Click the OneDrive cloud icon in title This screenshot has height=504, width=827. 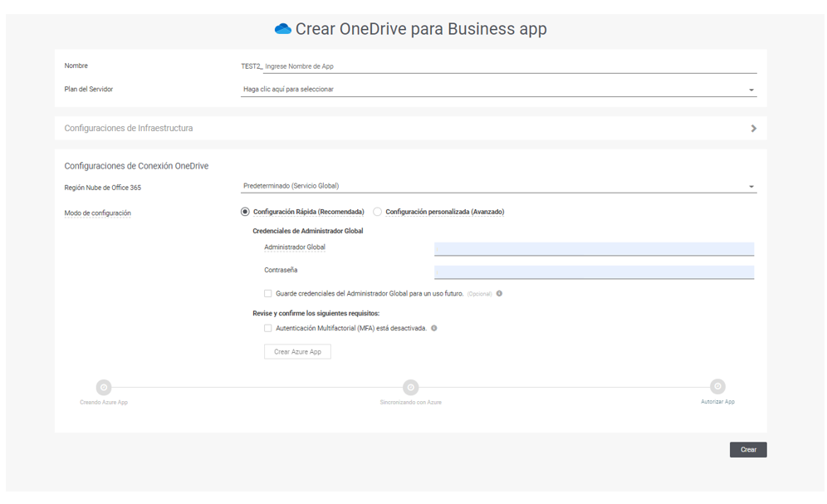coord(282,29)
